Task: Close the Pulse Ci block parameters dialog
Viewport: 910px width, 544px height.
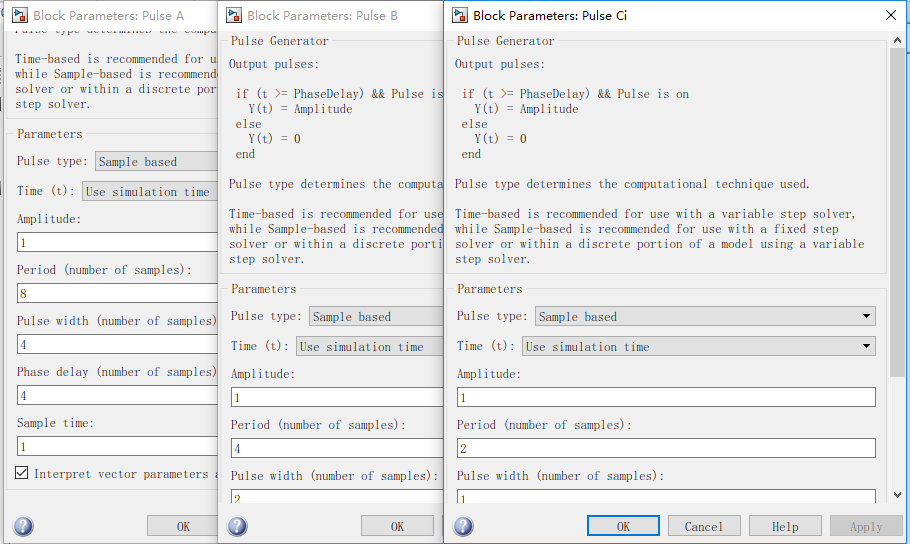Action: (x=891, y=15)
